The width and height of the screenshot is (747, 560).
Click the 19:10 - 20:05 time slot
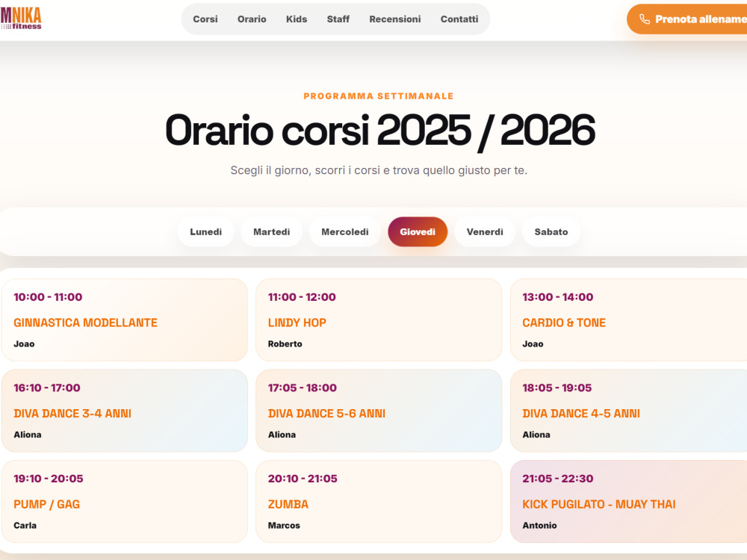click(x=49, y=479)
